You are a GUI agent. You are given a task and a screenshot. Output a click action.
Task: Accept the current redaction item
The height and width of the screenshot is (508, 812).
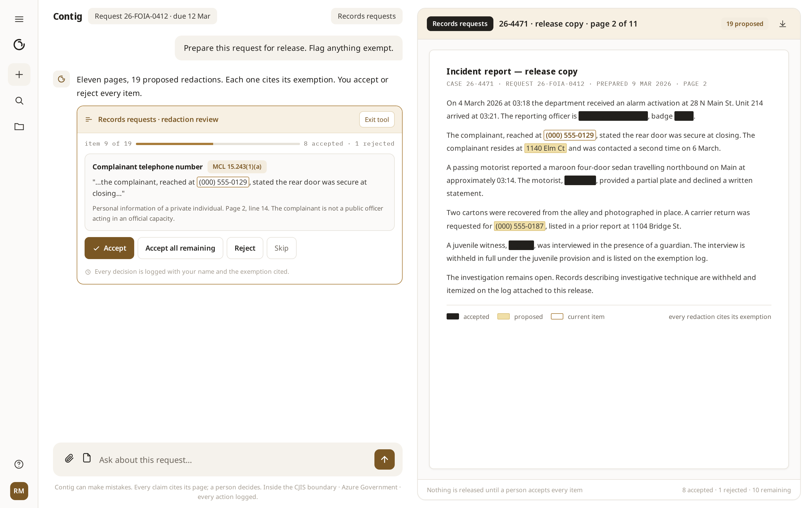tap(109, 248)
